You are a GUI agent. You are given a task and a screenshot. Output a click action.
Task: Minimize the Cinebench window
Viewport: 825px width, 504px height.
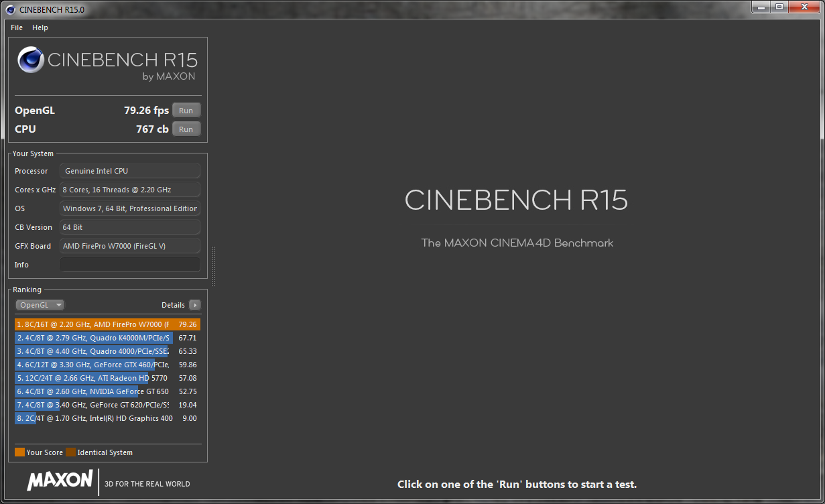point(761,7)
